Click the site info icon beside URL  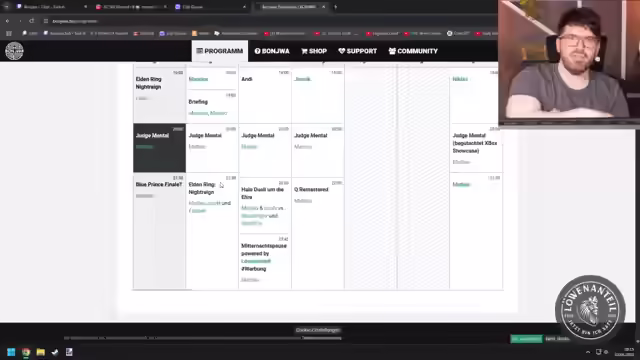46,21
